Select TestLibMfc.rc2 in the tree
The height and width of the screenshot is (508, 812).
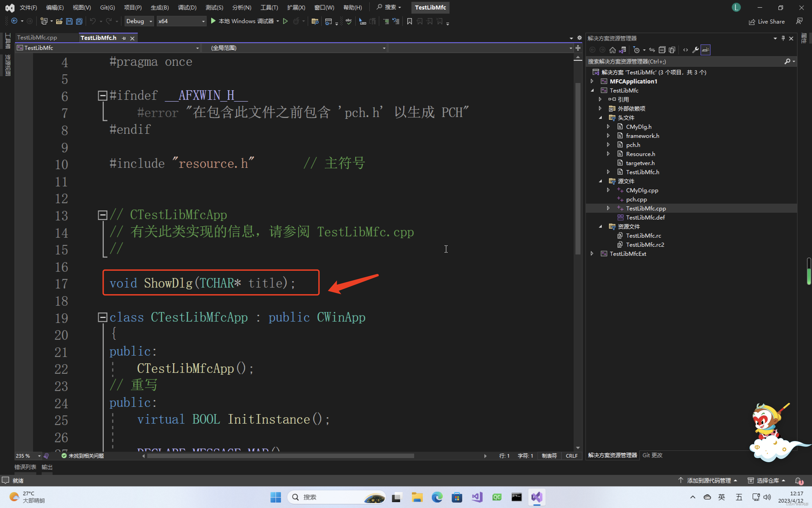pyautogui.click(x=645, y=245)
